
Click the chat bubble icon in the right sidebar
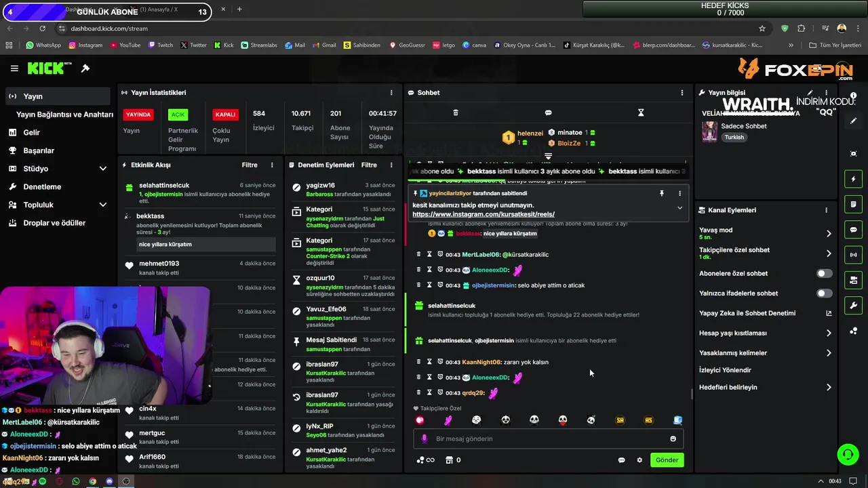[x=853, y=230]
